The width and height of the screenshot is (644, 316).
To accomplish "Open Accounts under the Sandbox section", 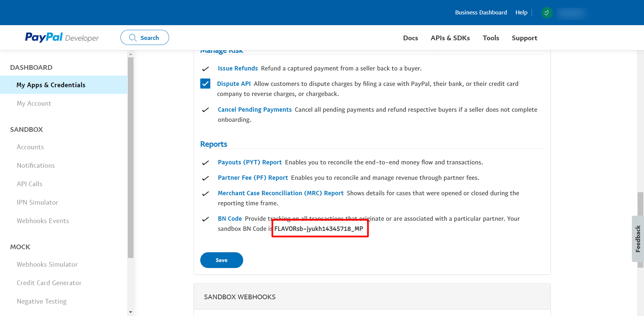I will point(30,147).
